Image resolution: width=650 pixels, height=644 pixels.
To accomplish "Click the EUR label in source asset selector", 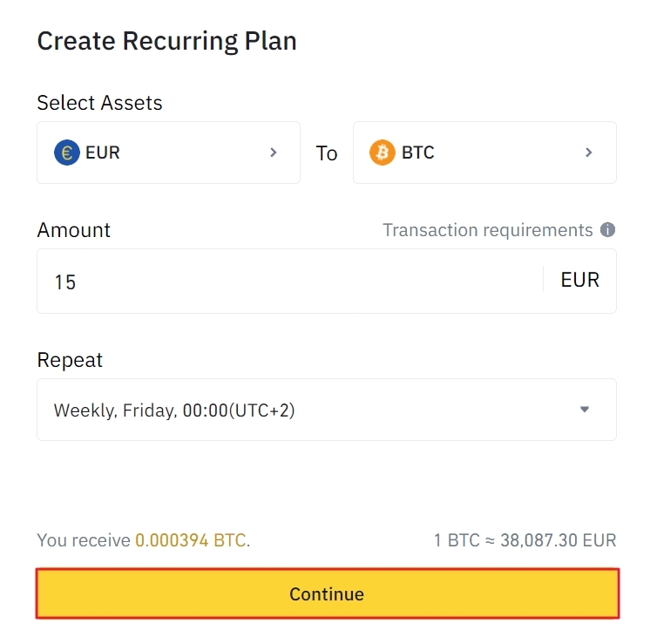I will (x=103, y=153).
